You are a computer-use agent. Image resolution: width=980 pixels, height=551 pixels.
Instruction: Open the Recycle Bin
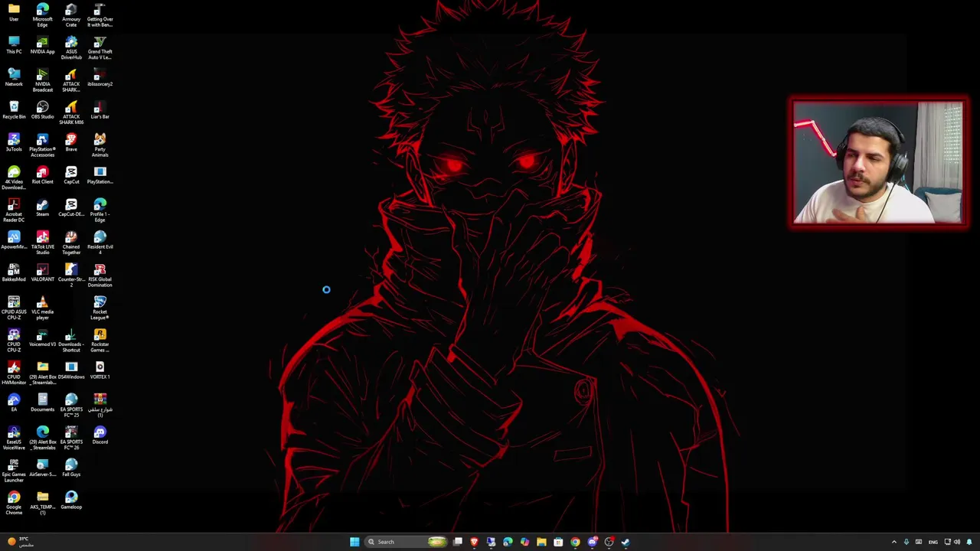point(14,110)
